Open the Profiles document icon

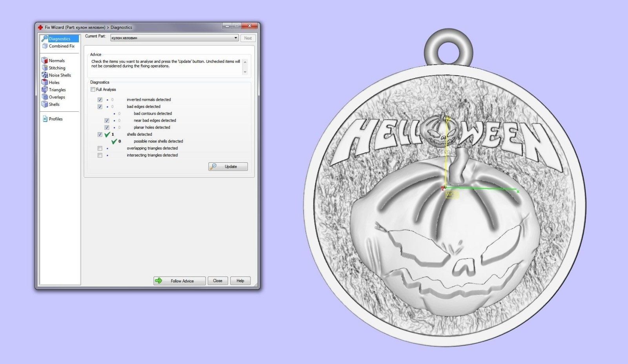[45, 119]
